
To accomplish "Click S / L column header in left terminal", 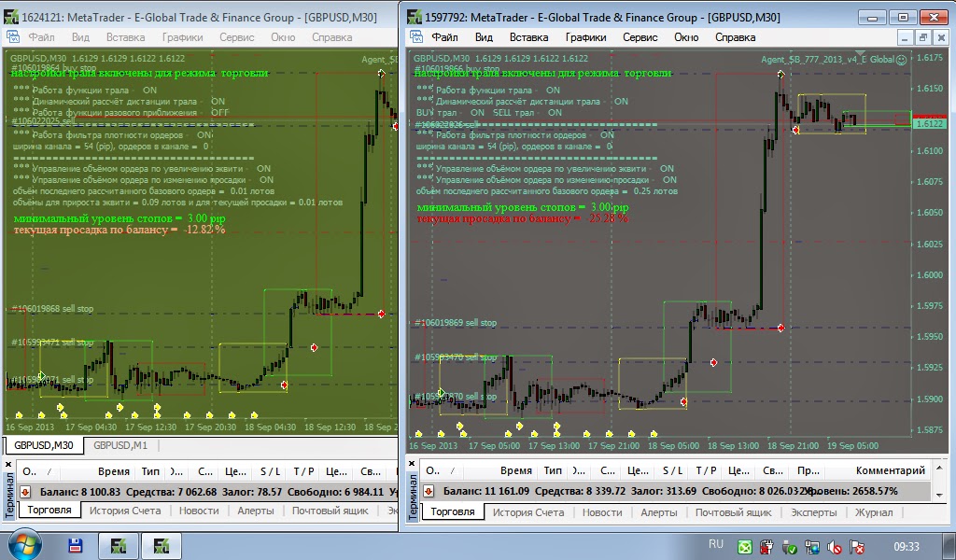I will (x=270, y=471).
